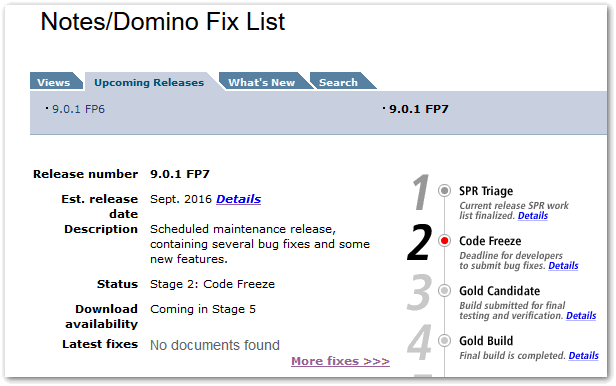Select the Upcoming Releases tab
Viewport: 616px width, 386px height.
point(149,82)
